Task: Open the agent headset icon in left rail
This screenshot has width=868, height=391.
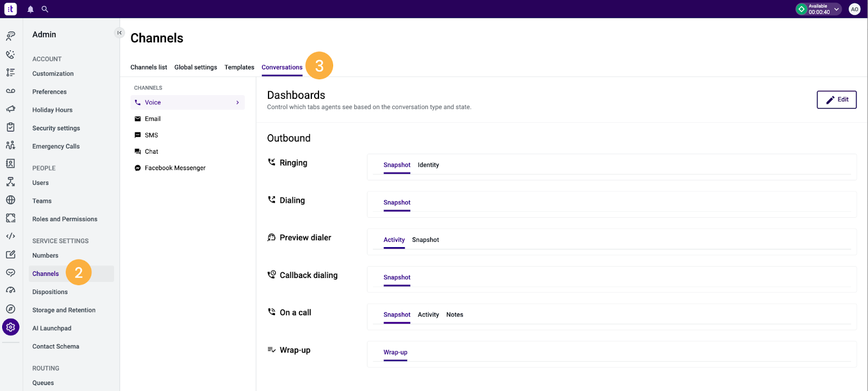Action: coord(10,36)
